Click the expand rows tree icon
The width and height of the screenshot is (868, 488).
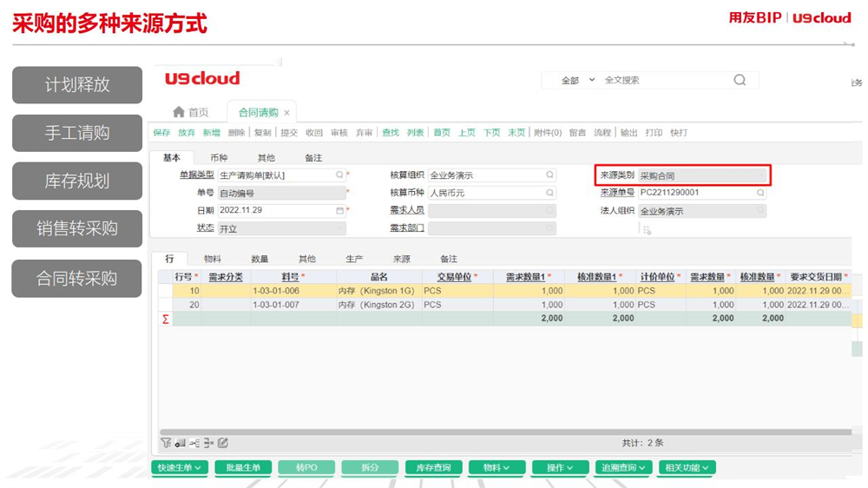click(x=194, y=443)
